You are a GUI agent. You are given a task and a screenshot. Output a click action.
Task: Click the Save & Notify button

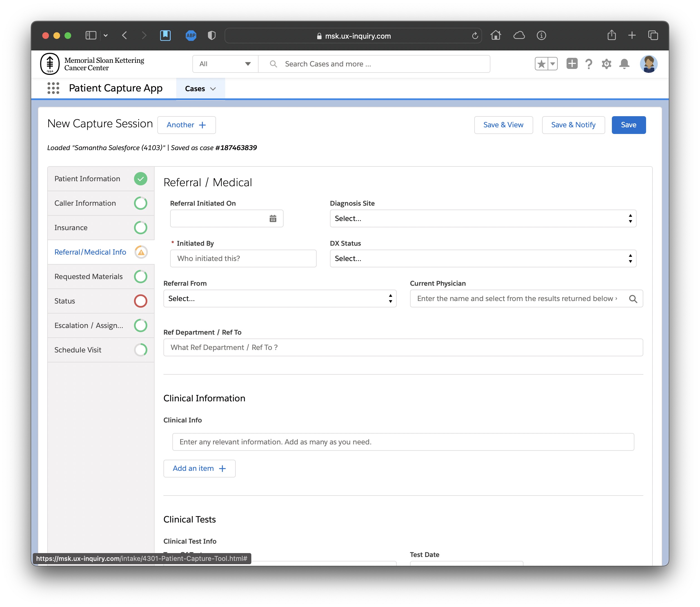pyautogui.click(x=573, y=125)
